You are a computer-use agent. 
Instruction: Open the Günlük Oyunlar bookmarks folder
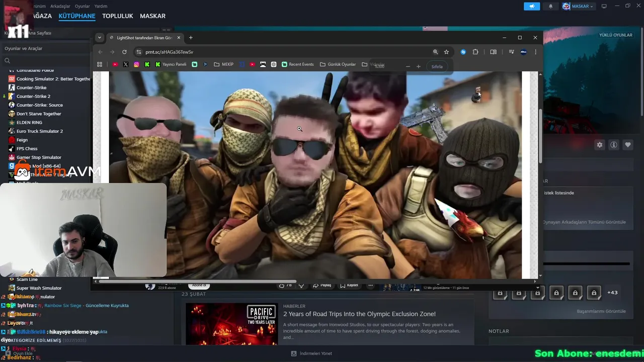(x=338, y=64)
